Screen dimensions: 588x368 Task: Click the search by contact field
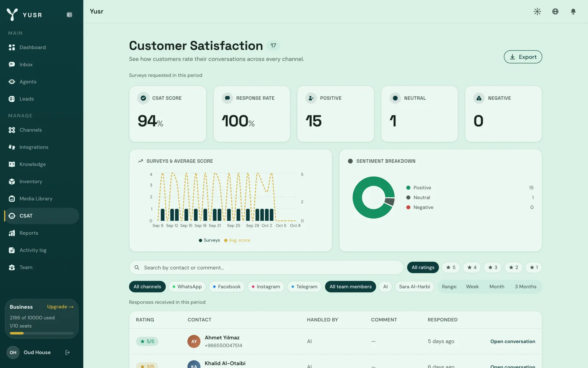click(x=266, y=268)
